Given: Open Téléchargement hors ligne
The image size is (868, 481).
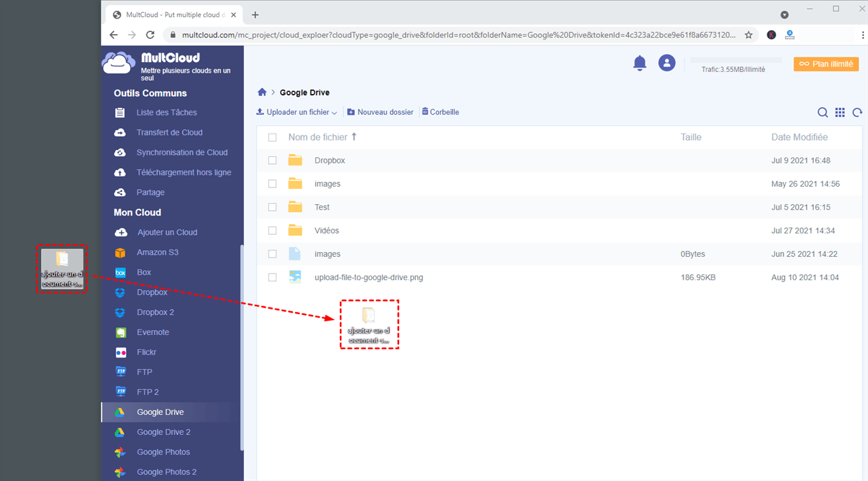Looking at the screenshot, I should tap(184, 173).
